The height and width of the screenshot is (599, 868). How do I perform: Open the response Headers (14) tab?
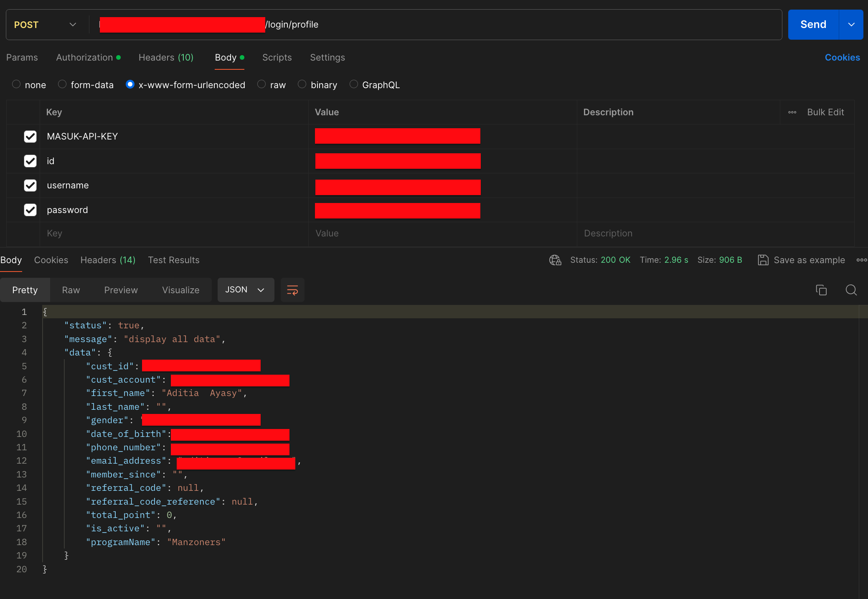coord(108,260)
